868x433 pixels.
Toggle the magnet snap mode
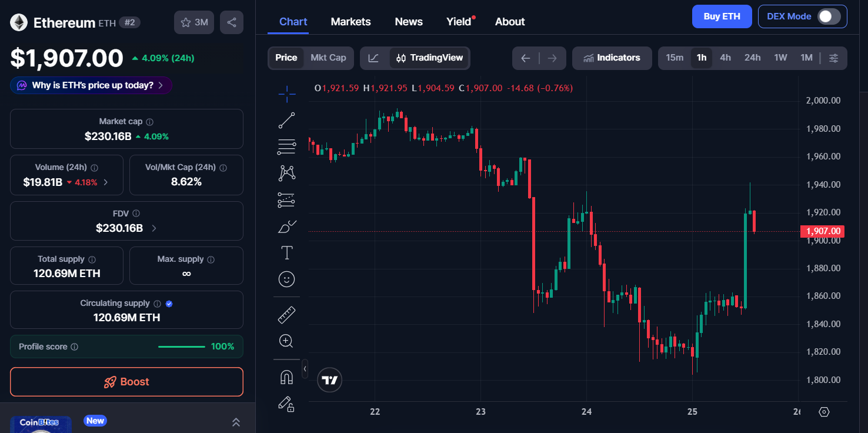click(x=286, y=377)
